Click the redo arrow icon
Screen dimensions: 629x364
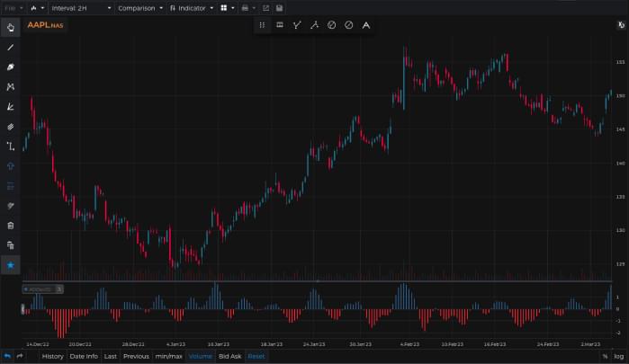(19, 356)
